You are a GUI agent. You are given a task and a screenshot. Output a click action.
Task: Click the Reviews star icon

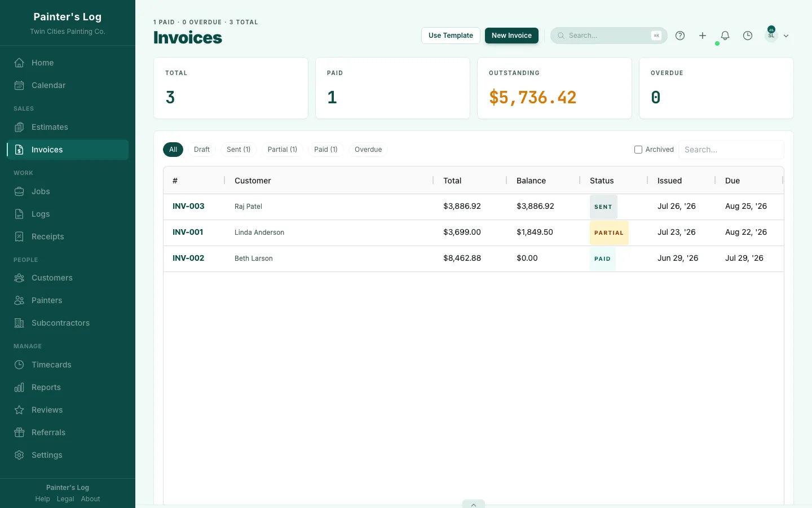[x=19, y=410]
